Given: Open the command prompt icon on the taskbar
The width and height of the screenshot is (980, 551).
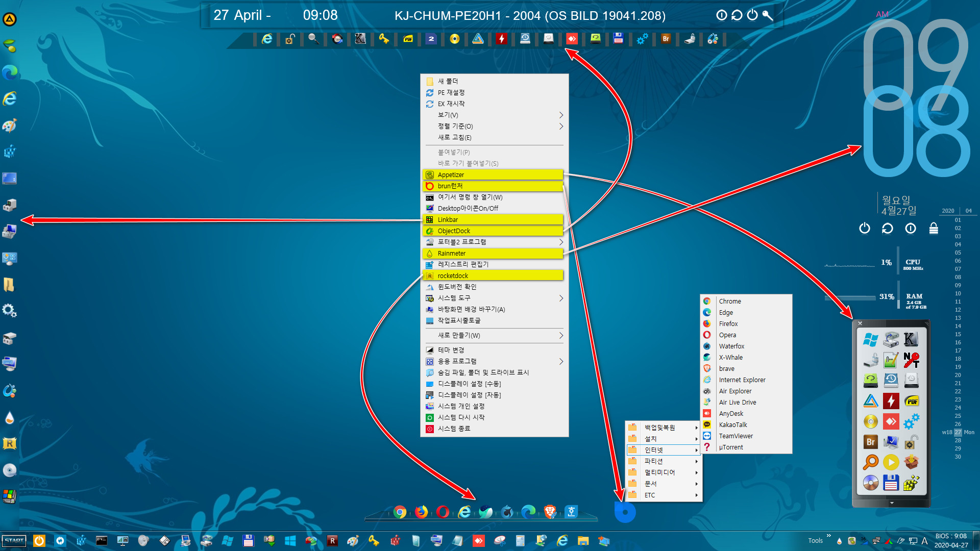Looking at the screenshot, I should 102,541.
